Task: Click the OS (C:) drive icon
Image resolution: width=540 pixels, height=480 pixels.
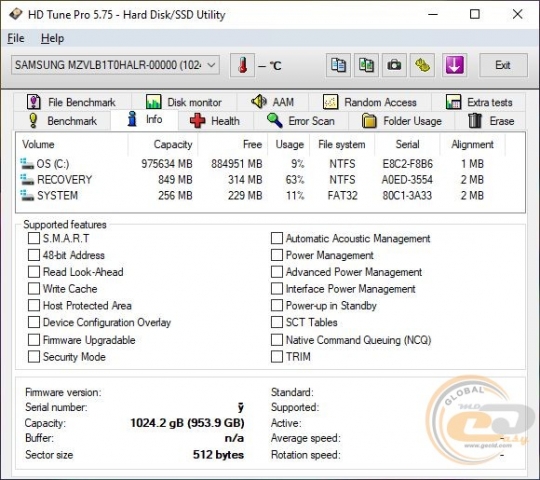Action: point(27,164)
